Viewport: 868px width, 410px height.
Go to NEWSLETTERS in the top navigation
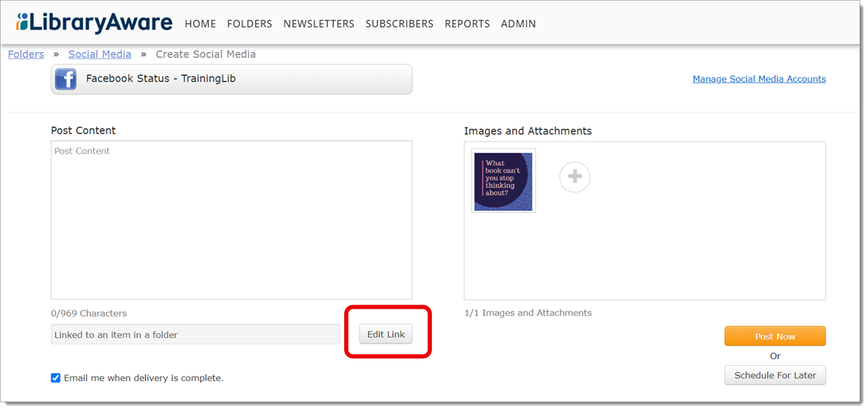click(x=319, y=24)
